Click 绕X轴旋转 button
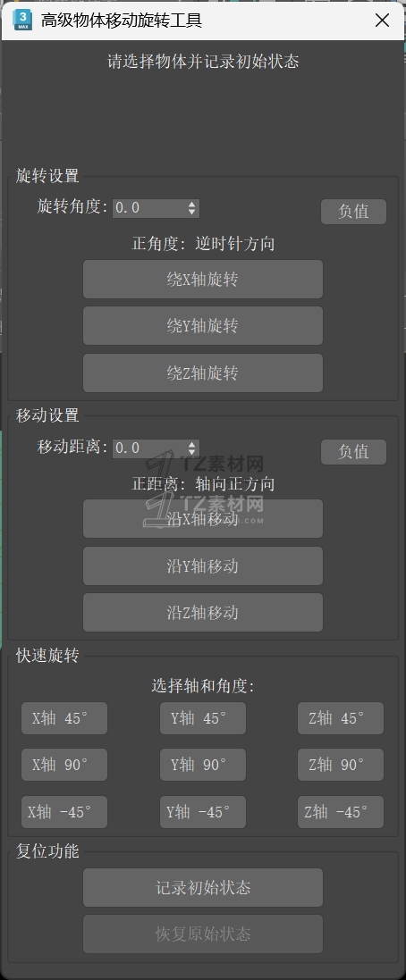The image size is (406, 980). pyautogui.click(x=203, y=280)
